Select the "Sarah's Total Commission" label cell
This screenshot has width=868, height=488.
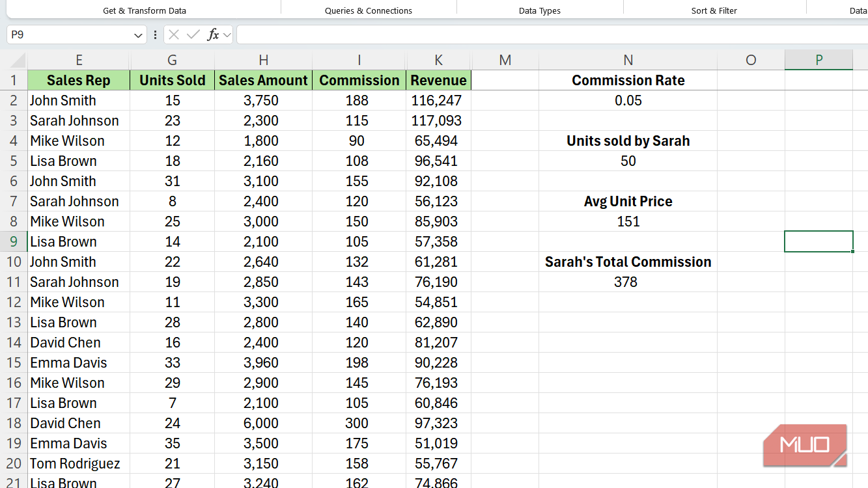tap(628, 262)
